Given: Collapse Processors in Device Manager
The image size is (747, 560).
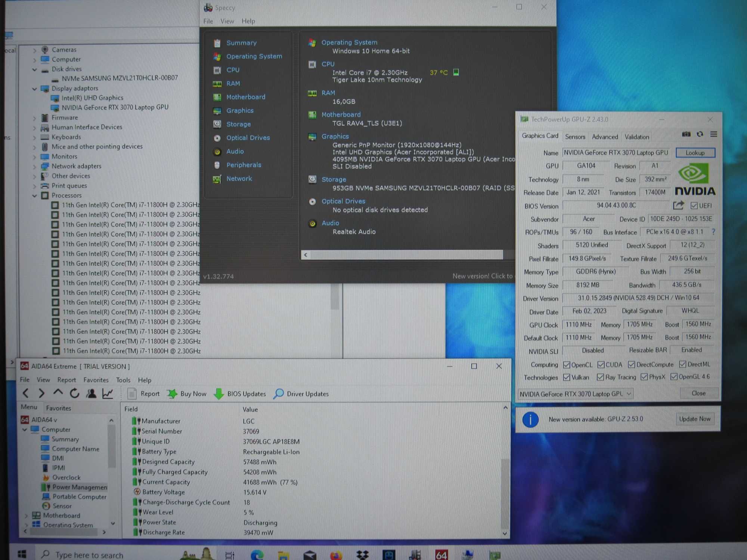Looking at the screenshot, I should 35,196.
